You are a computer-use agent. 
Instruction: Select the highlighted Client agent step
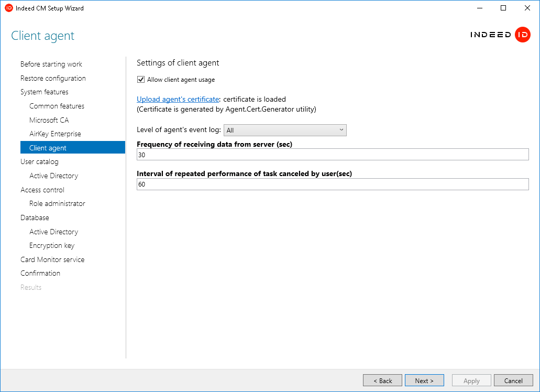click(73, 147)
